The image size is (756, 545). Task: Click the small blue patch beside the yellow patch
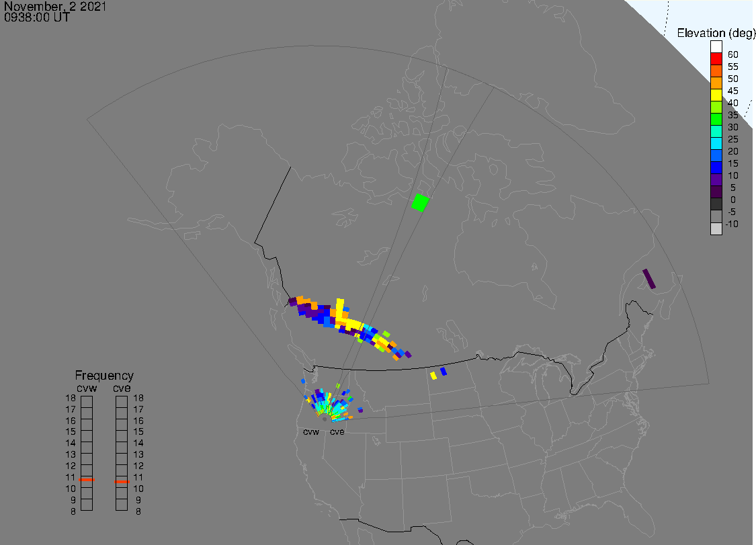point(444,372)
